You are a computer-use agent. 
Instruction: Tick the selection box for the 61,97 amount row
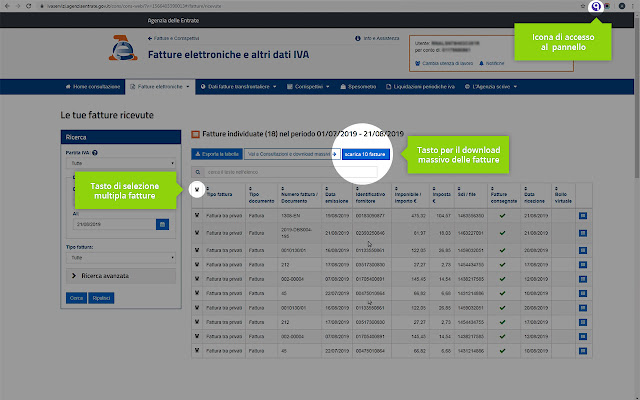click(197, 233)
